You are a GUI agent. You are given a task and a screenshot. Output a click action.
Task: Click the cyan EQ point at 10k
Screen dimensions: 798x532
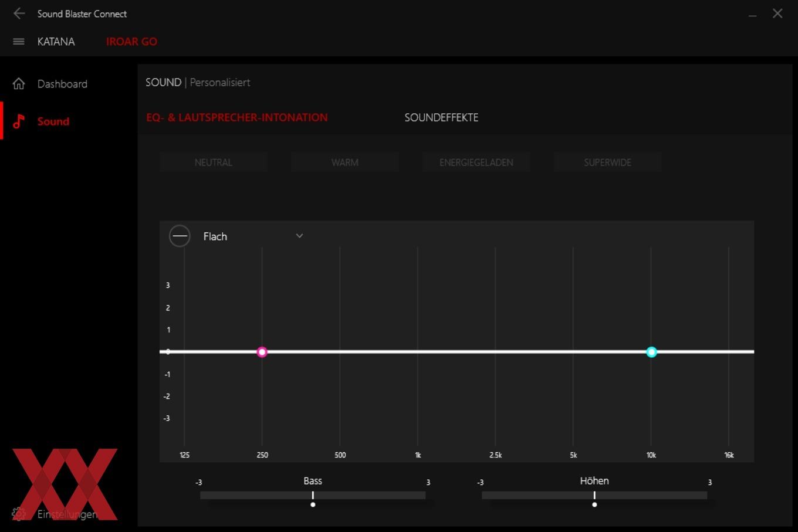(x=651, y=352)
